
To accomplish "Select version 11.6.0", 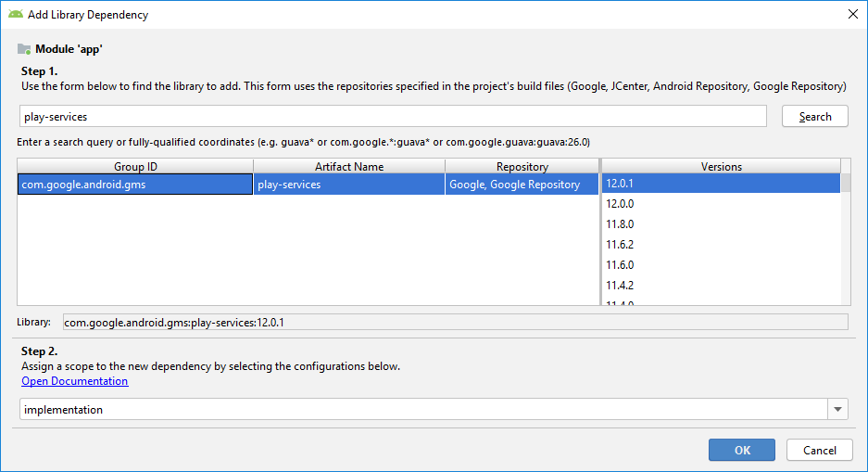I will [719, 265].
